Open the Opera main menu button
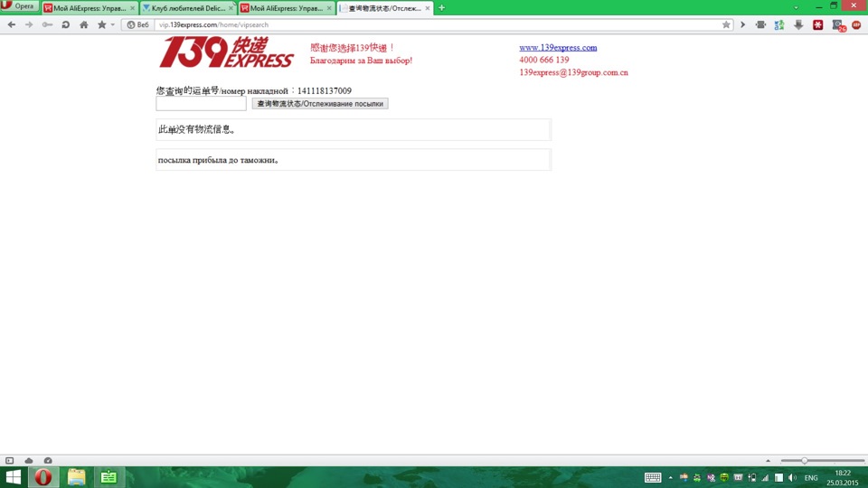 pyautogui.click(x=19, y=6)
